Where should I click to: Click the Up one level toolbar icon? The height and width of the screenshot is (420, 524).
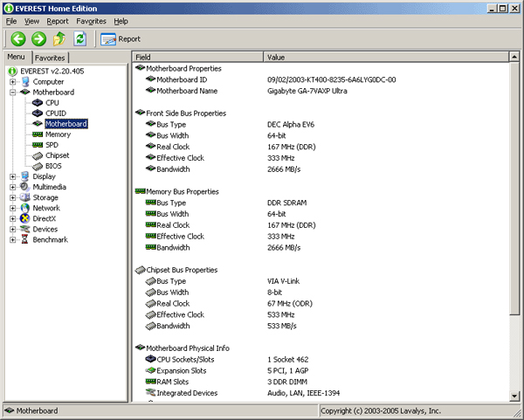(59, 38)
